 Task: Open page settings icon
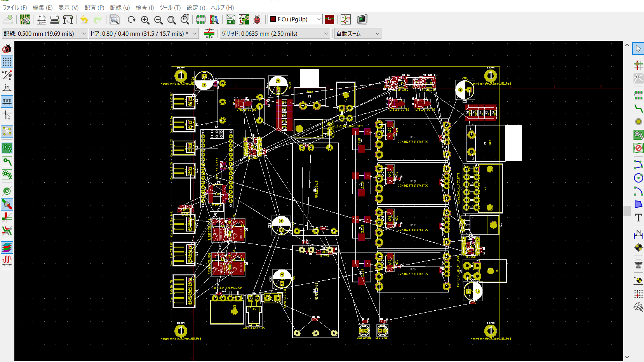click(x=42, y=19)
